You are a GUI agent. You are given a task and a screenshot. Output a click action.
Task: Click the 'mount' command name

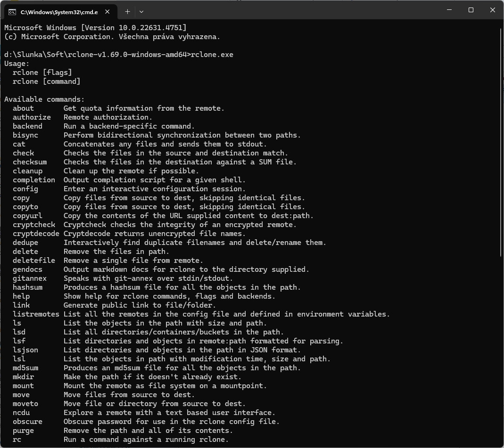pyautogui.click(x=23, y=386)
